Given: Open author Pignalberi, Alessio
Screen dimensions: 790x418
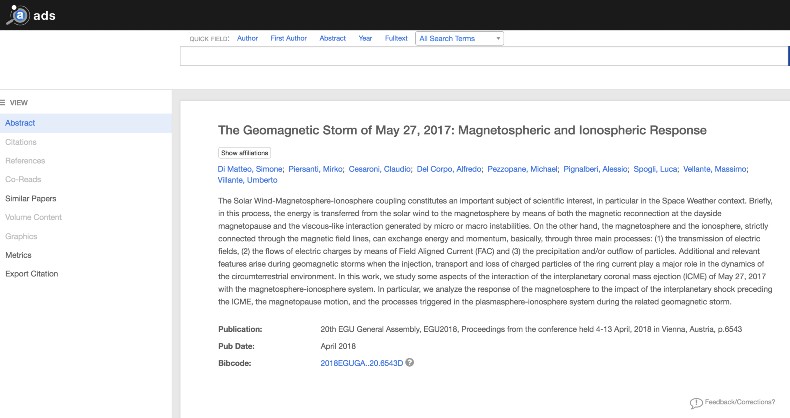Looking at the screenshot, I should (x=596, y=169).
